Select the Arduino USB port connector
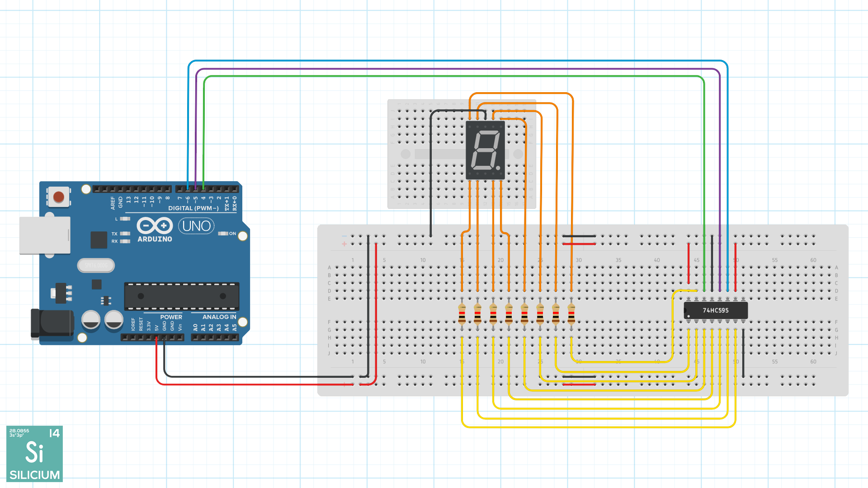This screenshot has height=488, width=868. click(x=45, y=235)
